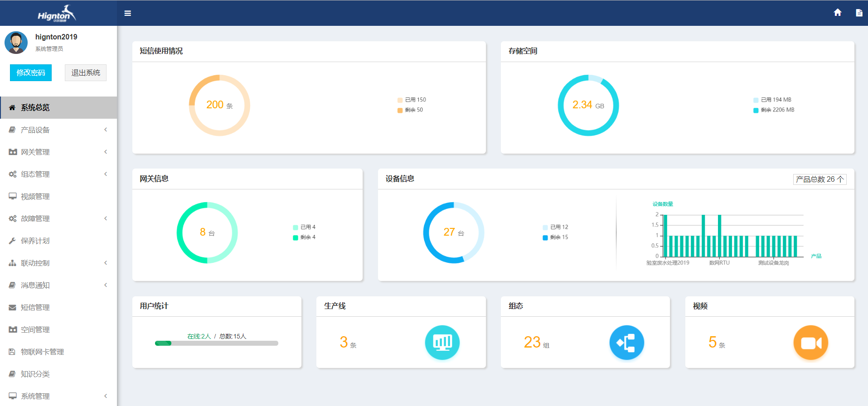
Task: Click the 修改密码 button
Action: [31, 72]
